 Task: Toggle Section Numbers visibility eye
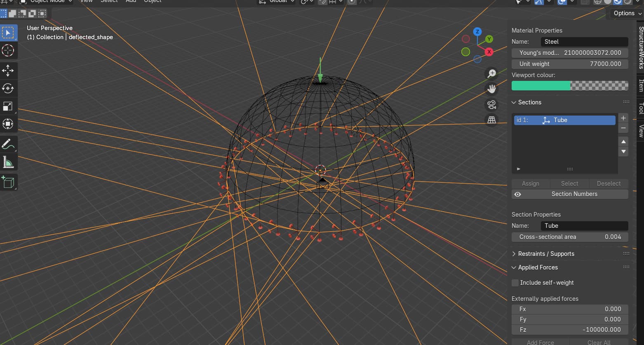pyautogui.click(x=518, y=194)
